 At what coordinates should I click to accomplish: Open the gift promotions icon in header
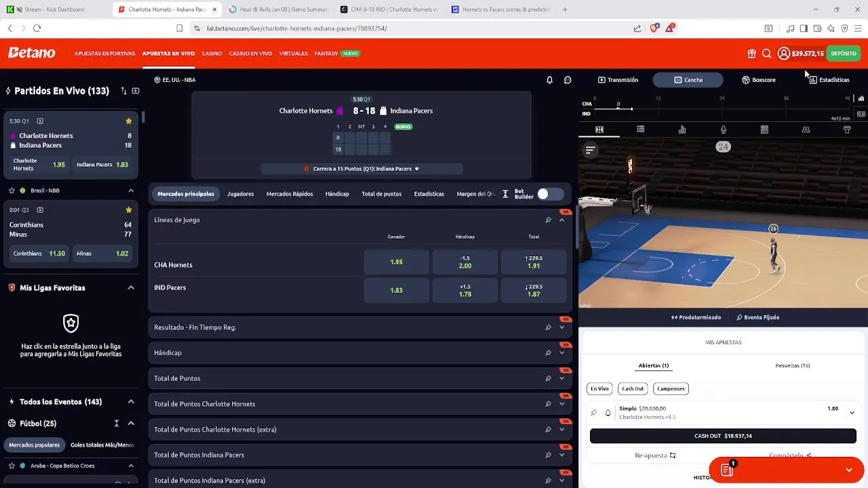[751, 54]
